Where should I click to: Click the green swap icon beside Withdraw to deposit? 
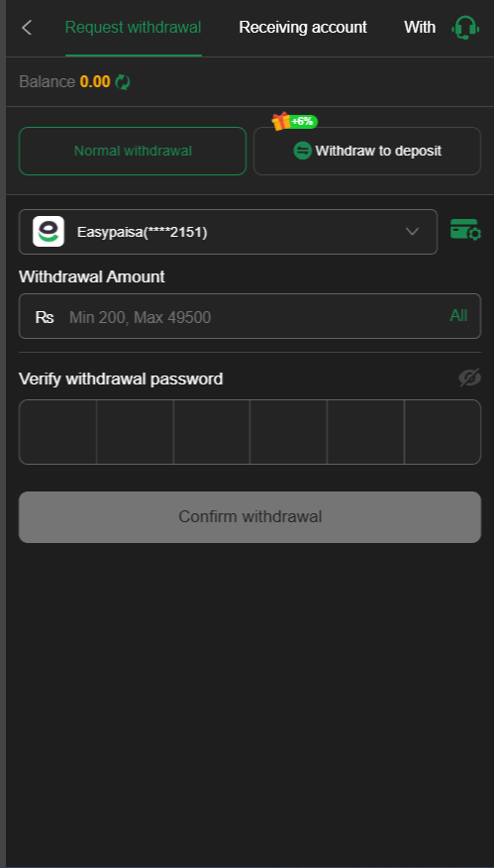302,151
